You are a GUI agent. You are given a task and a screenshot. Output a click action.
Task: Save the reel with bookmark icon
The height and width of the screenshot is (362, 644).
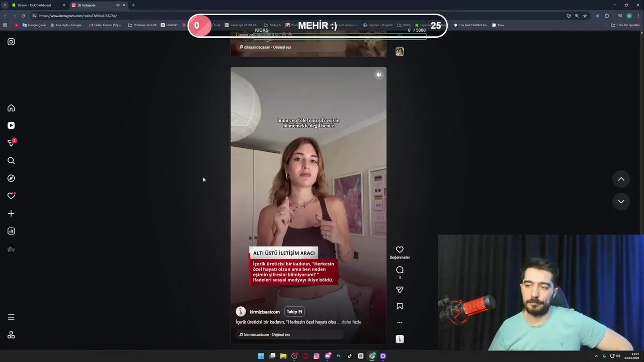[x=399, y=306]
